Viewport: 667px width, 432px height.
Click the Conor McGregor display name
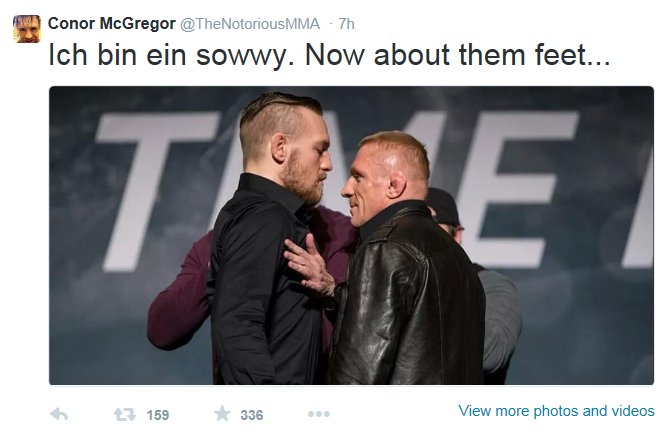point(111,23)
